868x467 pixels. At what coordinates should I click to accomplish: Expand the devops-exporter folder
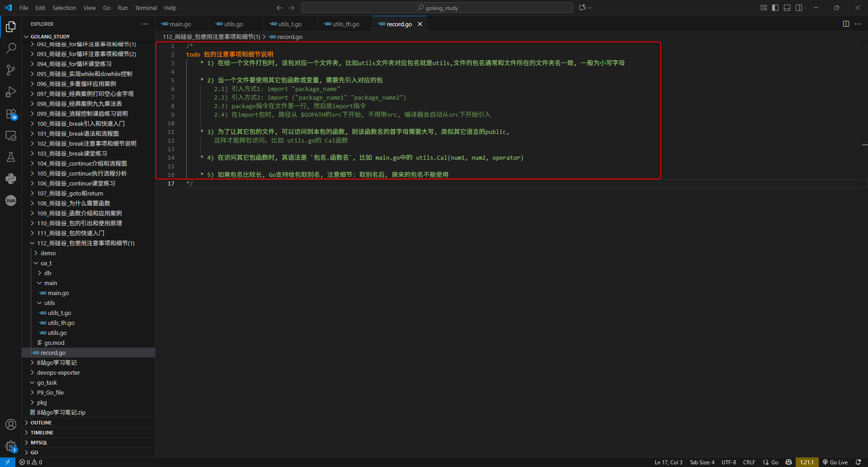point(88,372)
